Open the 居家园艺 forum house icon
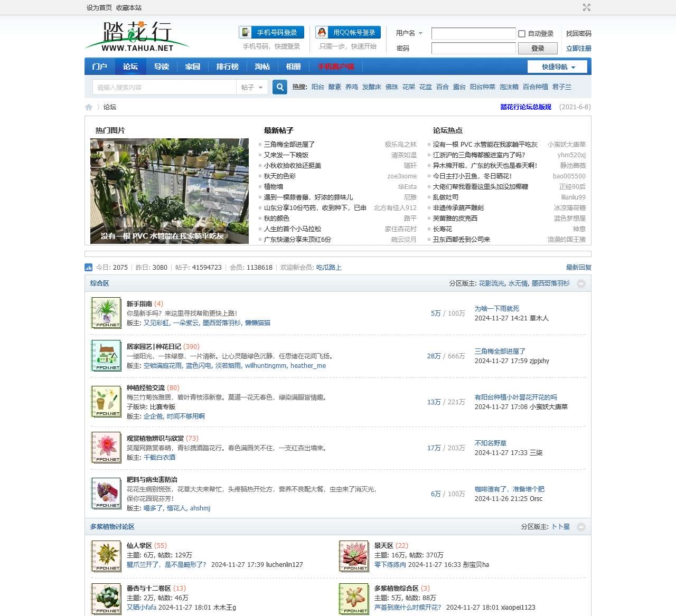676x616 pixels. point(106,356)
